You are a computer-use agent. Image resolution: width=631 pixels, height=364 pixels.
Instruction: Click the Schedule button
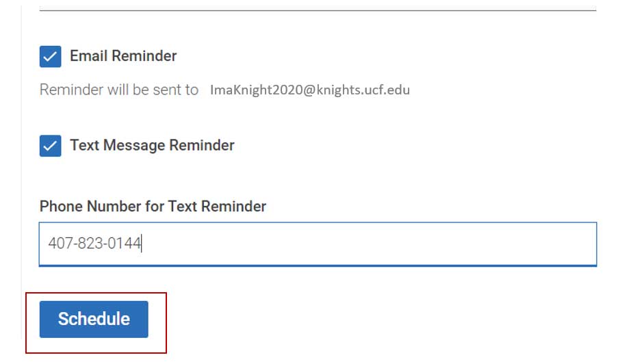[94, 319]
